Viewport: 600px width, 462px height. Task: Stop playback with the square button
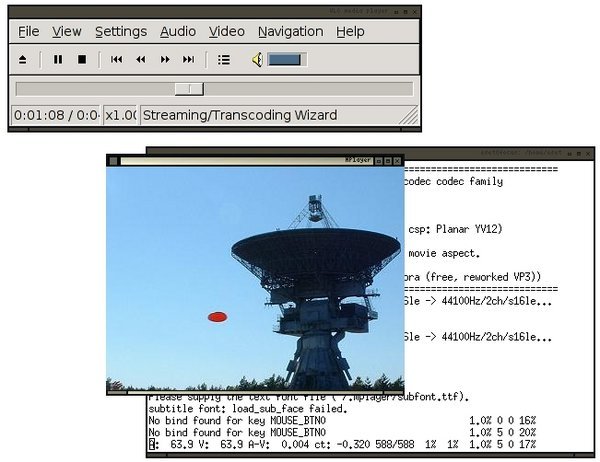pyautogui.click(x=82, y=60)
